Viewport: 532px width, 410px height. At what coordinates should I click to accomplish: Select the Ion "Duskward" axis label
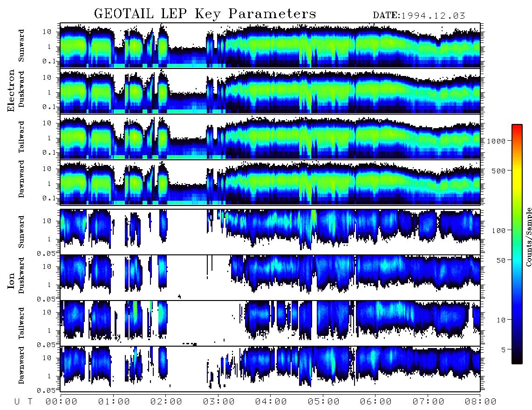point(21,276)
